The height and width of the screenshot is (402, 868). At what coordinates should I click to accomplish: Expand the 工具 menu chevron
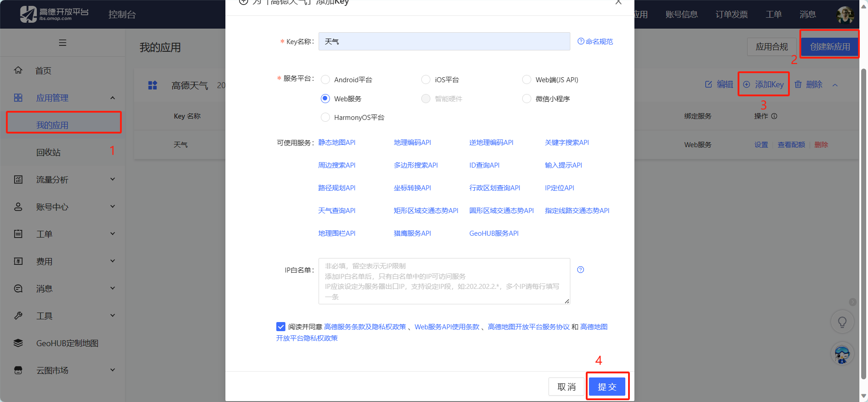click(113, 316)
